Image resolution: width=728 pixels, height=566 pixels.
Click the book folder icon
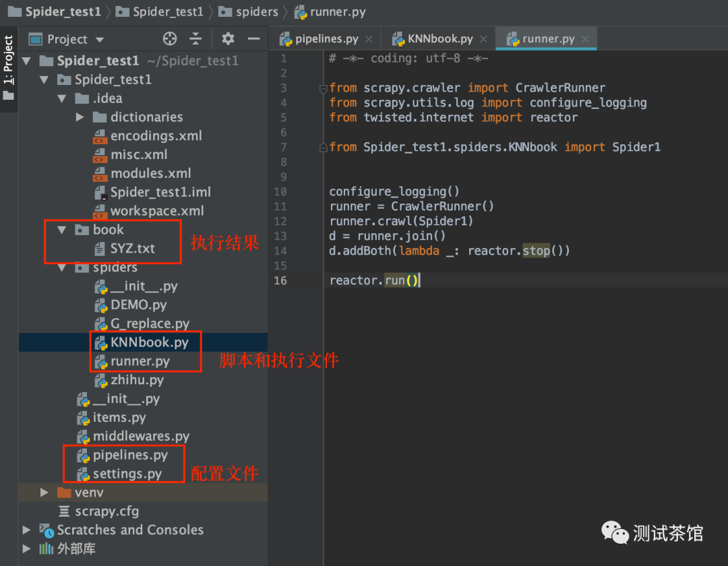82,230
